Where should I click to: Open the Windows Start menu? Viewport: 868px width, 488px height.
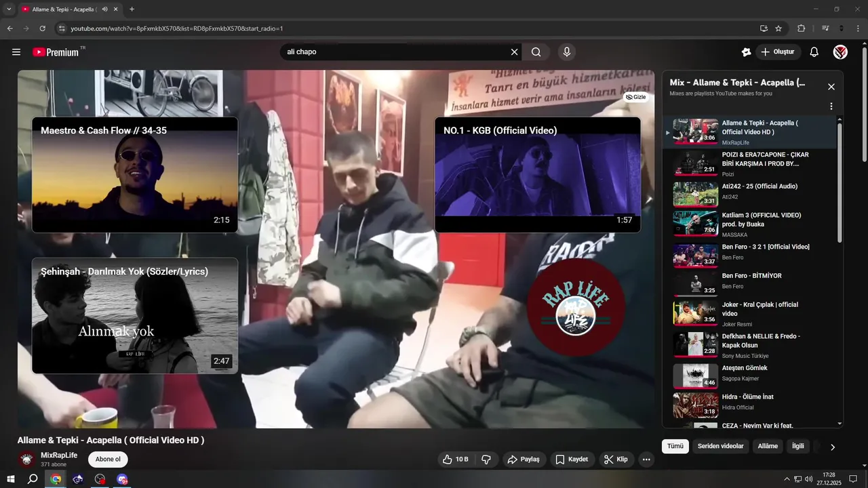[11, 479]
